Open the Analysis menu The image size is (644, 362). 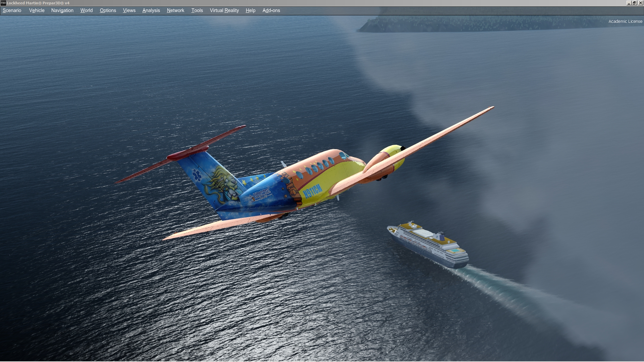[x=151, y=10]
